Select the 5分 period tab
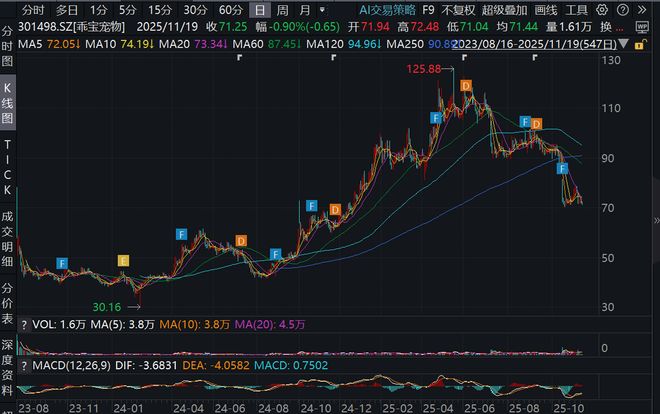Screen dimensions: 660x414 point(128,10)
